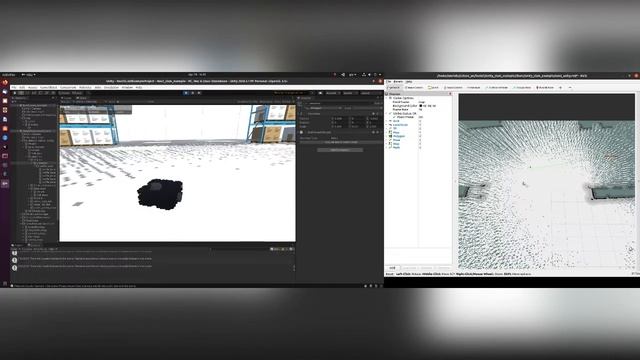
Task: Click Add Component button in Inspector
Action: coord(340,150)
